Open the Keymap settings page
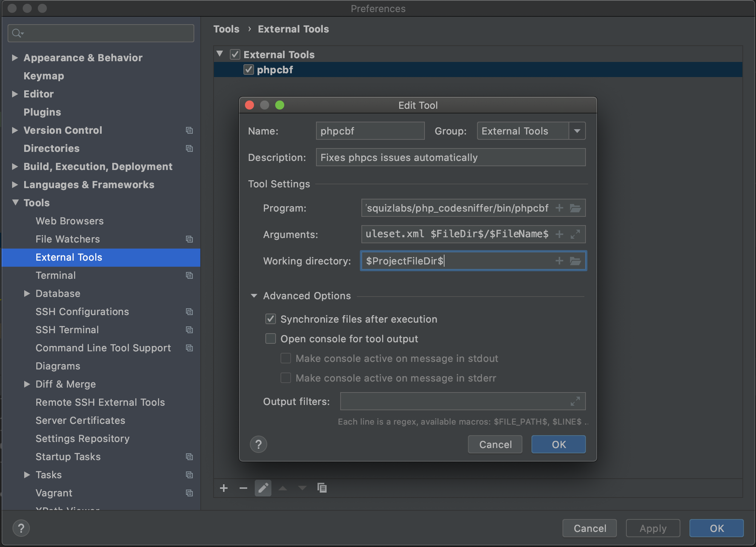The width and height of the screenshot is (756, 547). [44, 76]
